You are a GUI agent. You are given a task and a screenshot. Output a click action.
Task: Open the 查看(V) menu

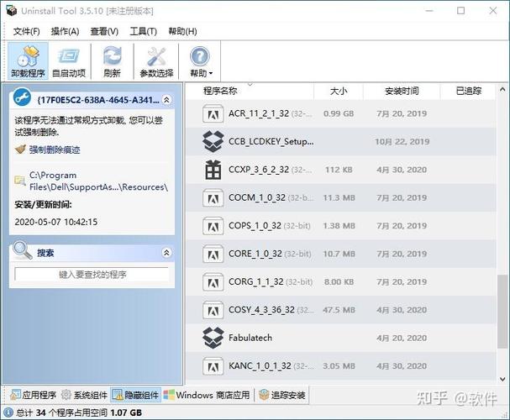[104, 31]
